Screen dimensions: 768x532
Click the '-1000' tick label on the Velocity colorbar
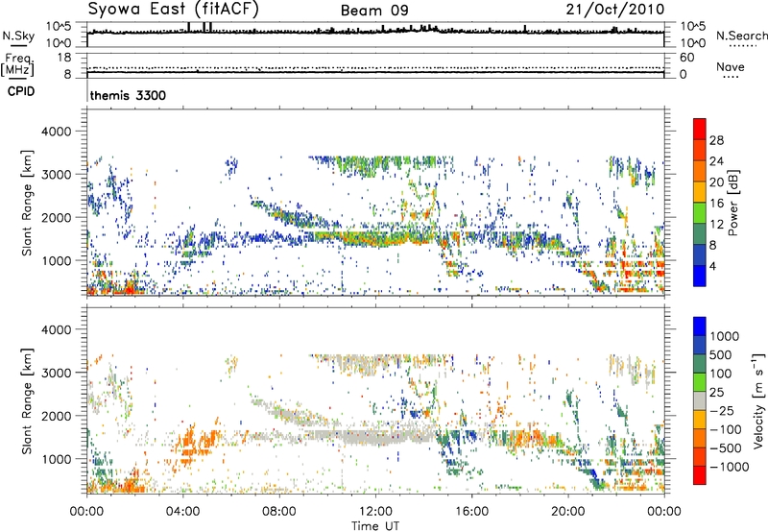pos(729,467)
